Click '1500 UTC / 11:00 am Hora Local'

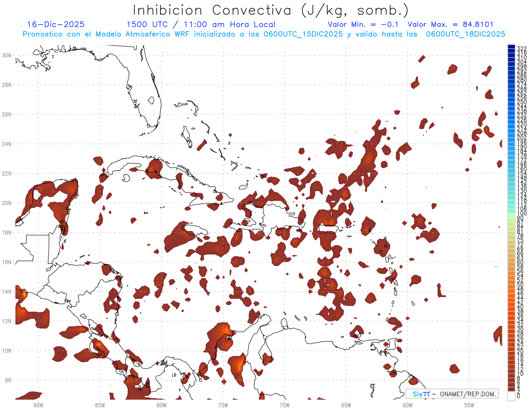(x=201, y=25)
